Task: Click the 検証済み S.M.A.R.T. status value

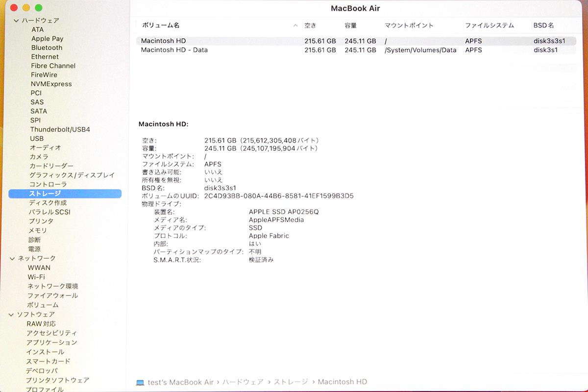Action: click(x=261, y=260)
